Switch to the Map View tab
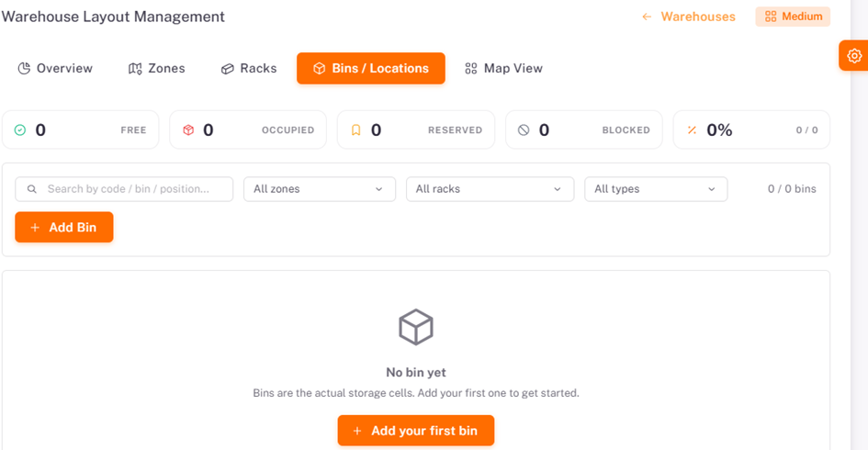This screenshot has height=450, width=868. (503, 68)
